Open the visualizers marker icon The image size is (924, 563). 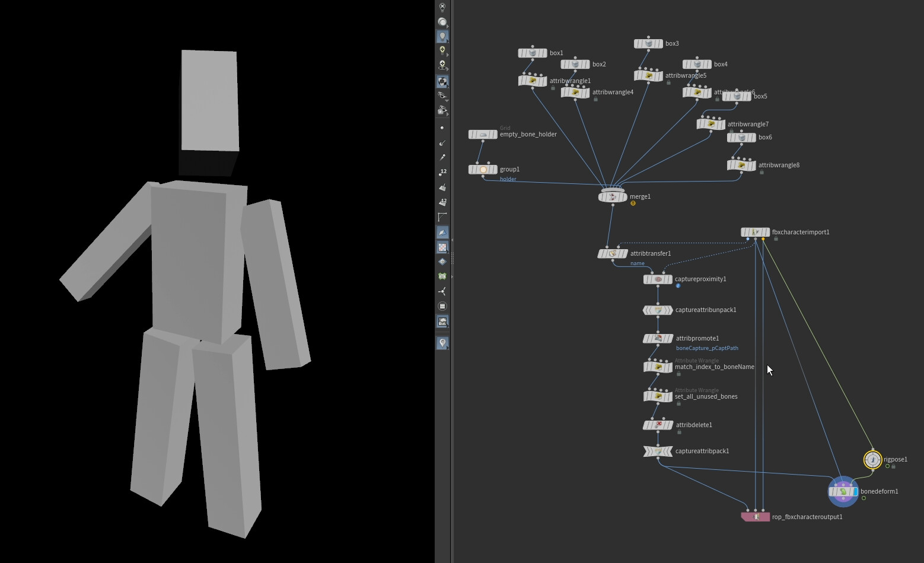tap(442, 343)
